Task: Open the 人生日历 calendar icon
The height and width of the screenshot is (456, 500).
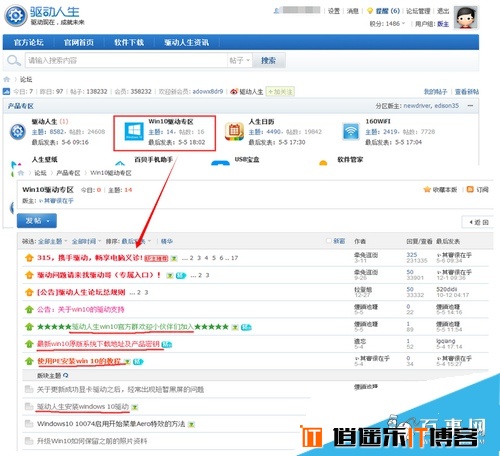Action: point(234,131)
